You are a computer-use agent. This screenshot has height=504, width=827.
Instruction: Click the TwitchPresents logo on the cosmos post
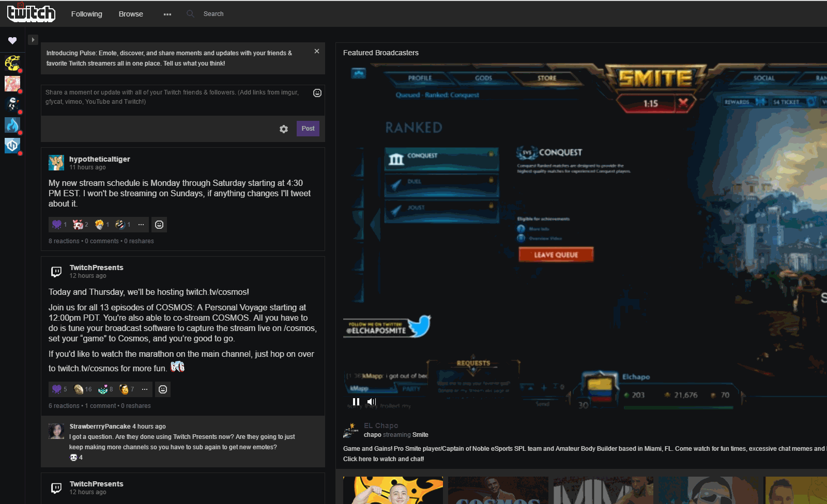pyautogui.click(x=56, y=272)
